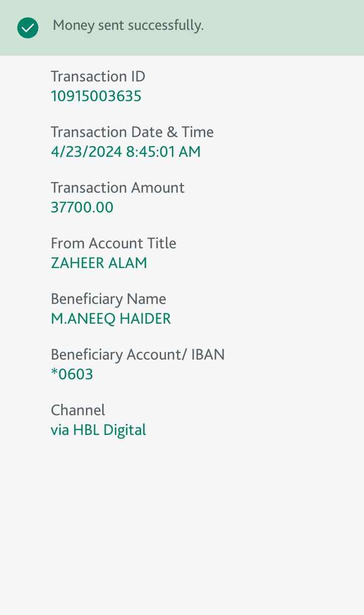Tap the blank area below the Channel details
The image size is (364, 615).
coord(182,521)
